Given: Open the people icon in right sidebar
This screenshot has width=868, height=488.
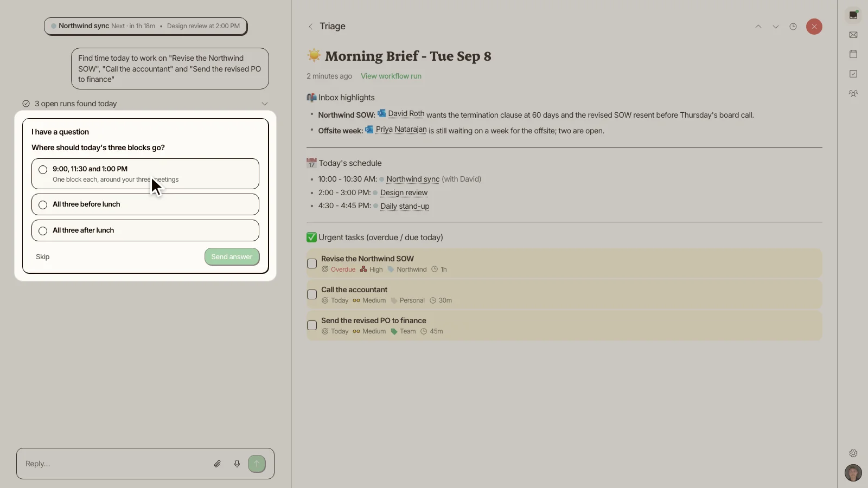Looking at the screenshot, I should [x=853, y=93].
